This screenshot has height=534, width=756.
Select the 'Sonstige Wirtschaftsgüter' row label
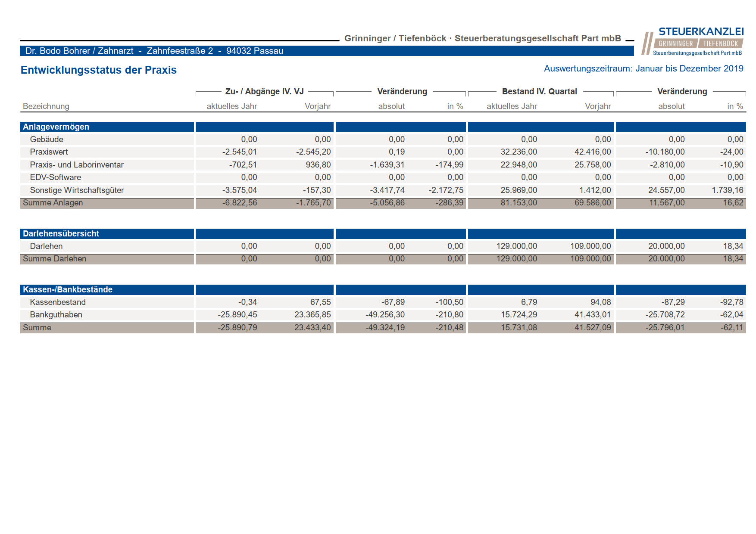coord(77,190)
